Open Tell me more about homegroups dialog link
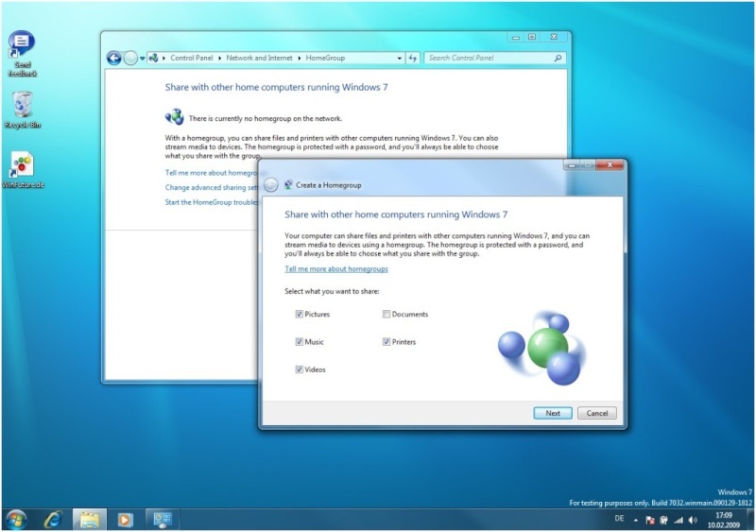This screenshot has width=756, height=532. click(x=336, y=269)
